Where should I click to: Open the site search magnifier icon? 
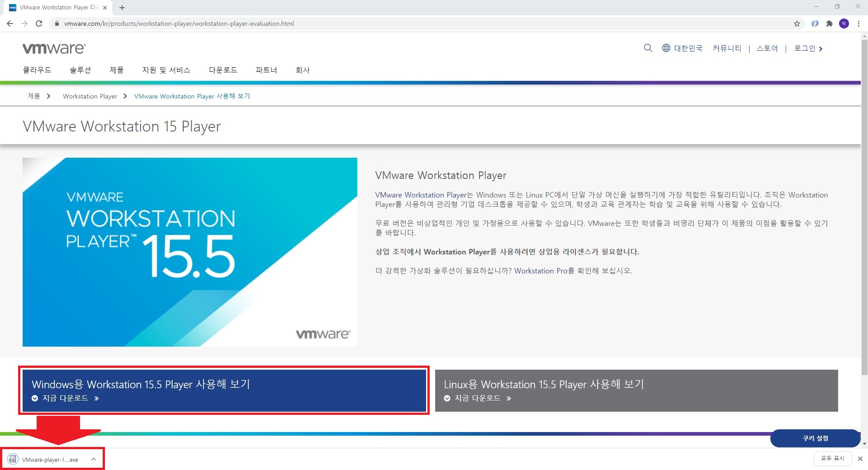pyautogui.click(x=648, y=48)
